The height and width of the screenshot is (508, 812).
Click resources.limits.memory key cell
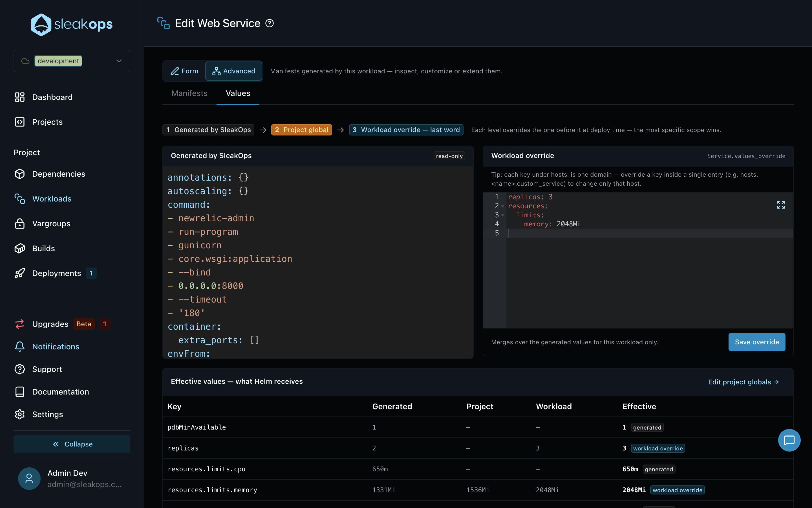(x=212, y=490)
